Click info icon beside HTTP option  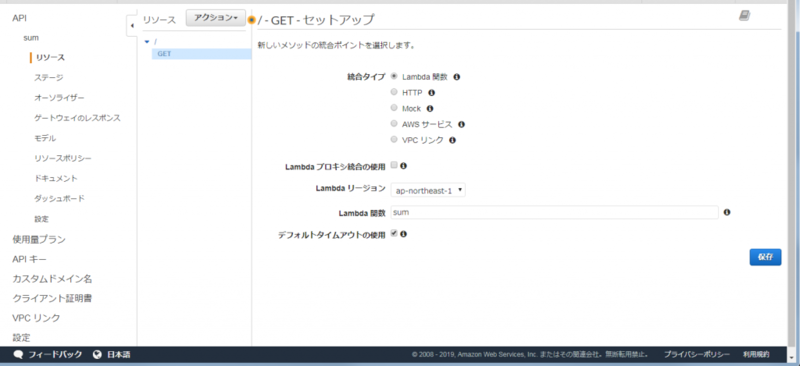pyautogui.click(x=431, y=93)
